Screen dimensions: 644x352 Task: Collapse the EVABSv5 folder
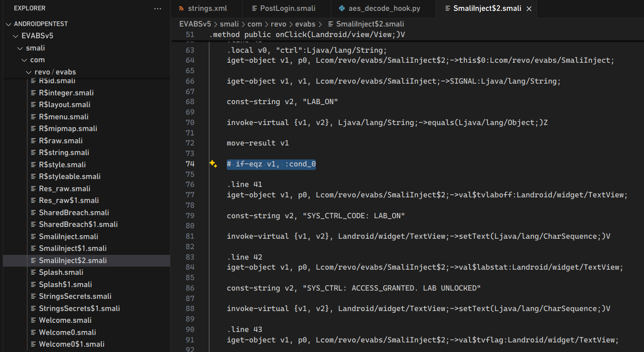(x=16, y=36)
